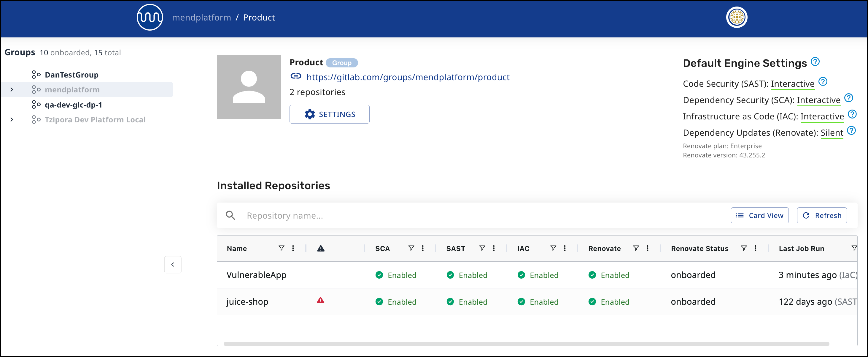The height and width of the screenshot is (357, 868).
Task: Click VulnerableApp SCA Enabled status
Action: point(396,275)
